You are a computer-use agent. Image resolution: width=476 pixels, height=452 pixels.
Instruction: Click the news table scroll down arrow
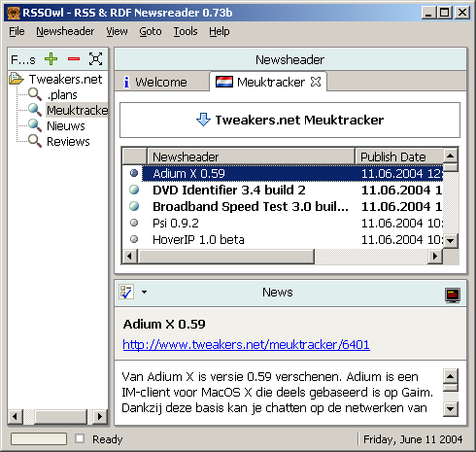451,241
